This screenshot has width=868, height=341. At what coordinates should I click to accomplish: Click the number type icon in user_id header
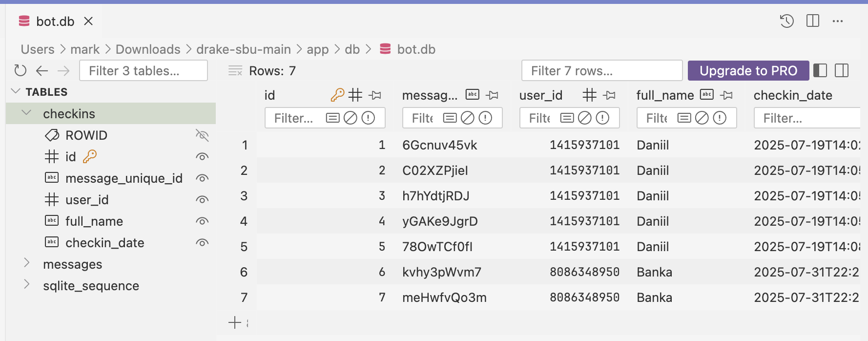point(590,95)
